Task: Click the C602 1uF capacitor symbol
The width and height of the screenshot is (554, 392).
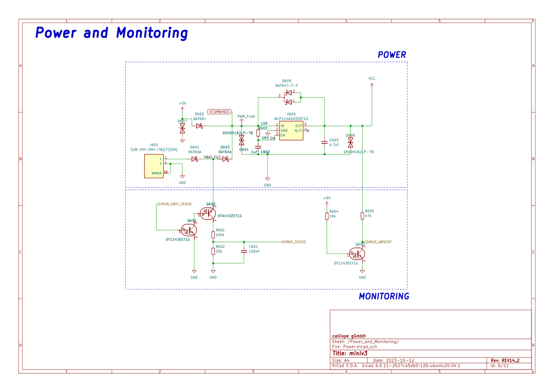Action: (x=258, y=147)
